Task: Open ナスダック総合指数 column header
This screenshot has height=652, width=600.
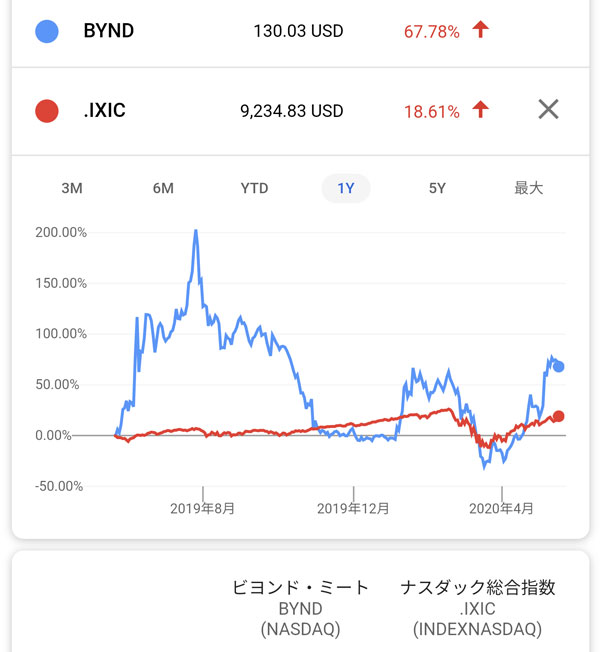Action: (x=477, y=588)
